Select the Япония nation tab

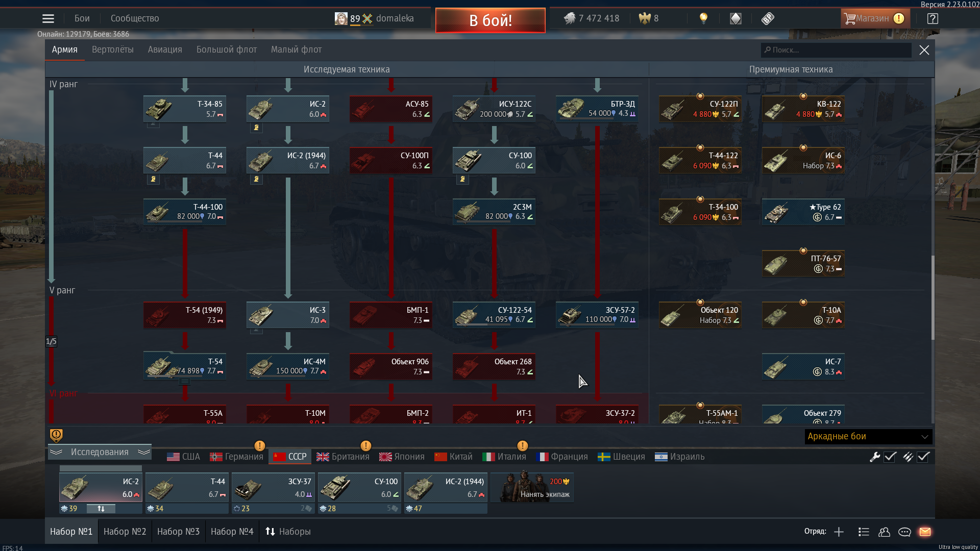pos(402,457)
